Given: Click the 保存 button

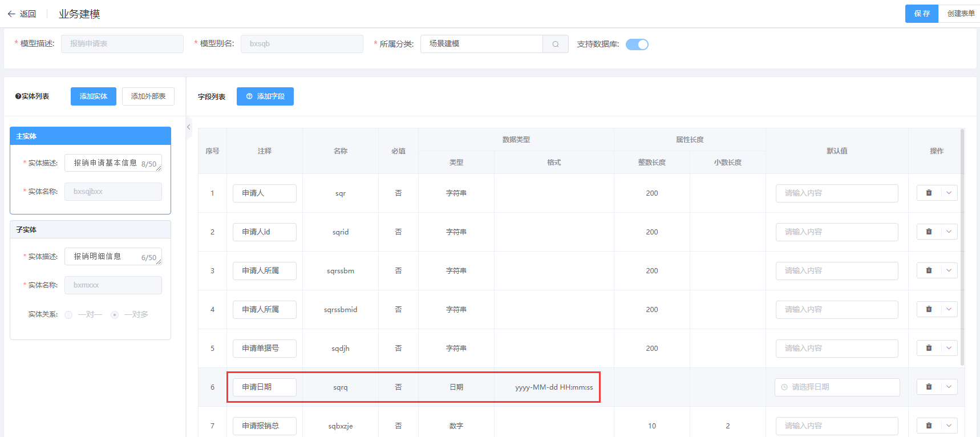Looking at the screenshot, I should pos(921,14).
